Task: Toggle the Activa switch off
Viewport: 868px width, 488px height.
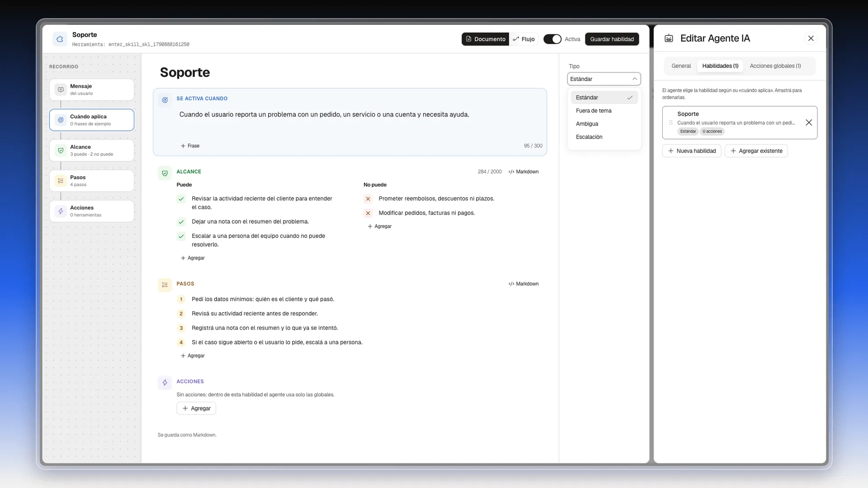Action: 552,39
